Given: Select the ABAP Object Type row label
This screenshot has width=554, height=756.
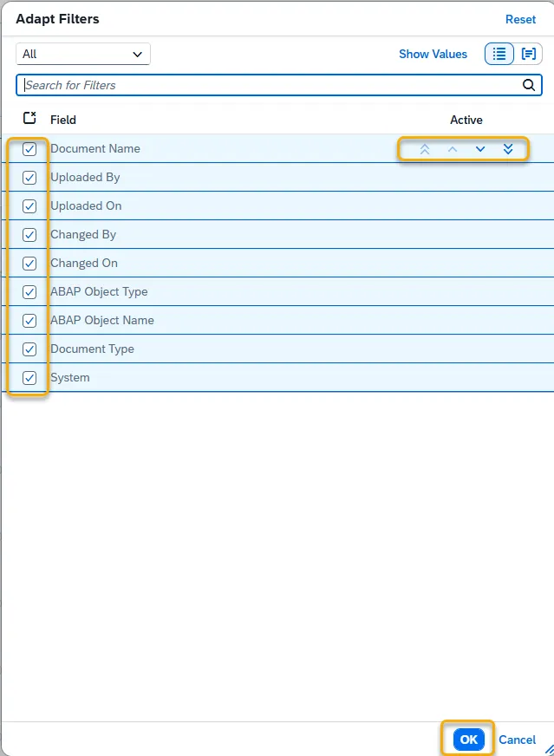Looking at the screenshot, I should [x=99, y=291].
